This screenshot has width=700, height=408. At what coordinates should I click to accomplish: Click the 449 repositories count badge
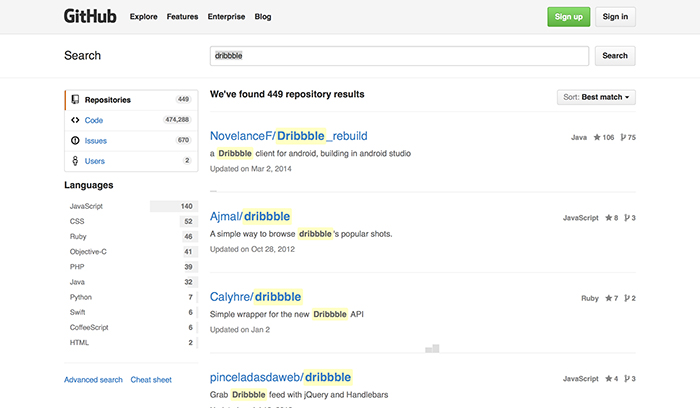(x=183, y=99)
